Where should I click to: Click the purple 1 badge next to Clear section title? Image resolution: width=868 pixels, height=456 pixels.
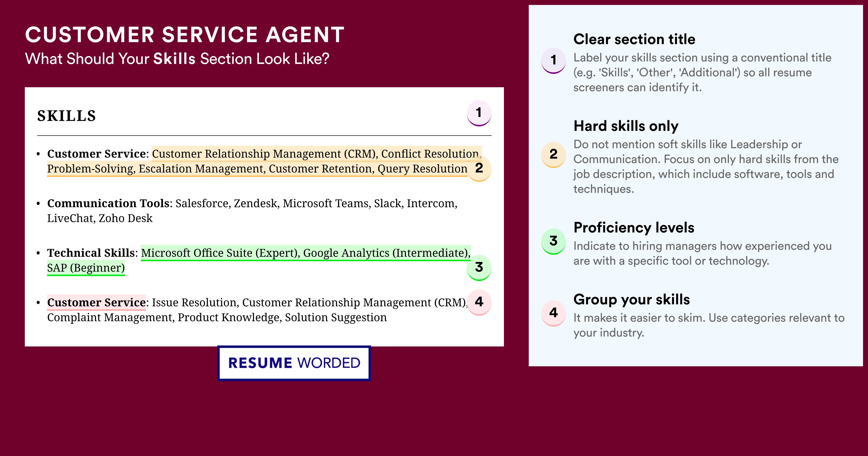(553, 61)
